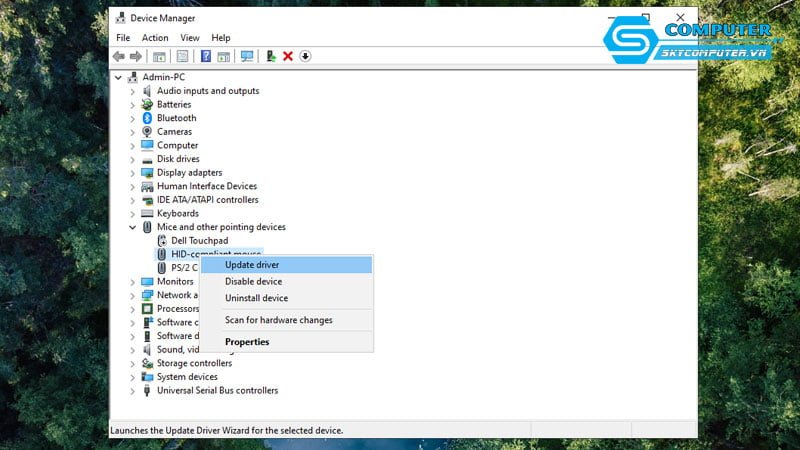Expand the Human Interface Devices chevron

click(x=133, y=187)
